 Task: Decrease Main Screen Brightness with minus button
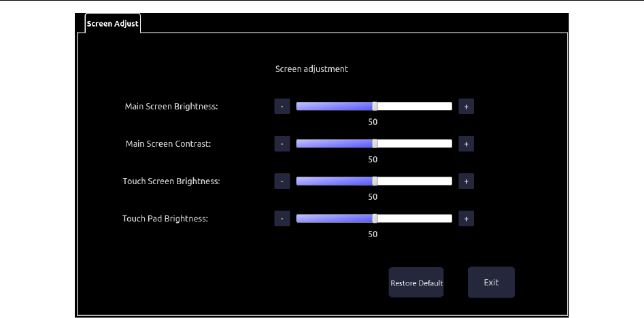[x=282, y=107]
